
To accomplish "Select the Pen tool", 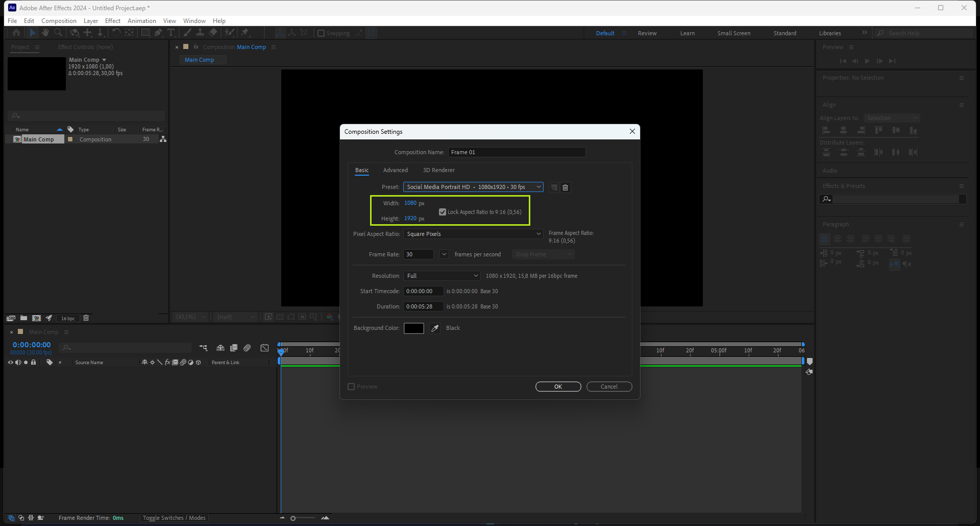I will coord(158,33).
